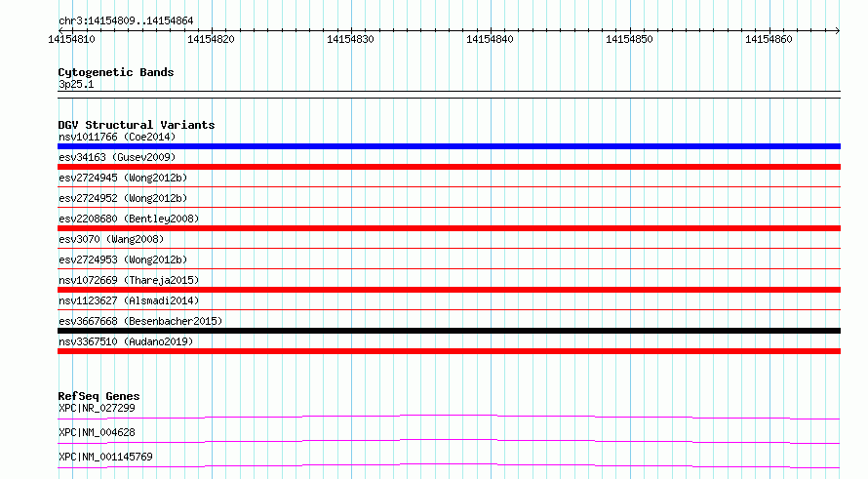The height and width of the screenshot is (479, 868).
Task: Open variant esv2724952 (Wong2012b)
Action: point(123,198)
